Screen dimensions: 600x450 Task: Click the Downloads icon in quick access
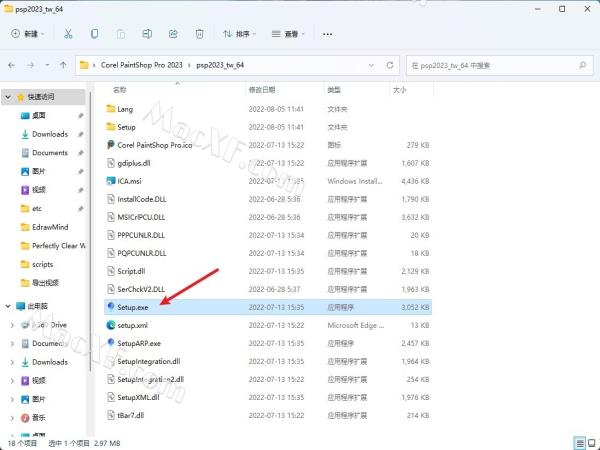tap(25, 134)
